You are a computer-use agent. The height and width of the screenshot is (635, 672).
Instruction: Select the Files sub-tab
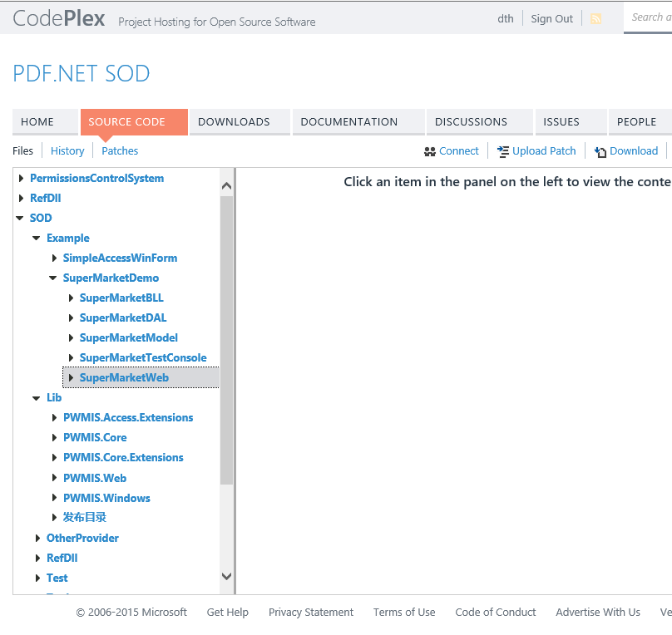click(22, 151)
